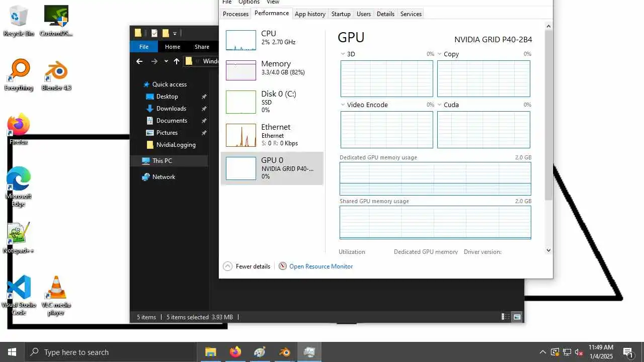
Task: Click File Explorer forward arrow
Action: tap(154, 61)
